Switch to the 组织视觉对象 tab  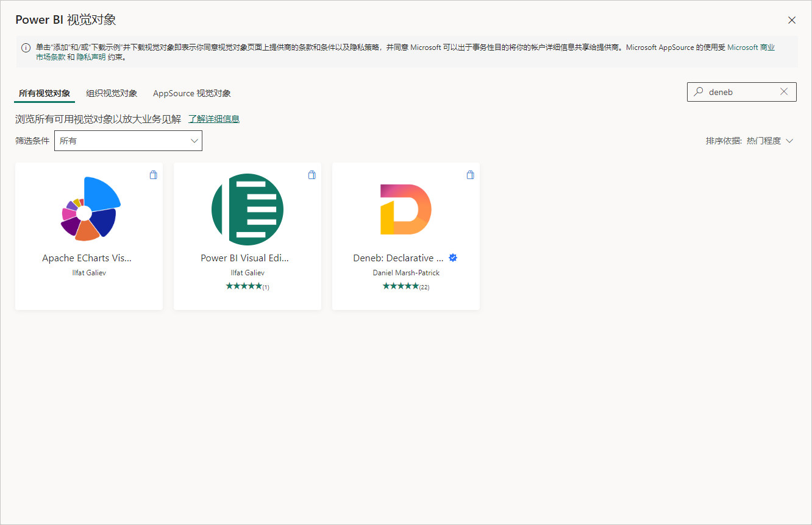(112, 93)
